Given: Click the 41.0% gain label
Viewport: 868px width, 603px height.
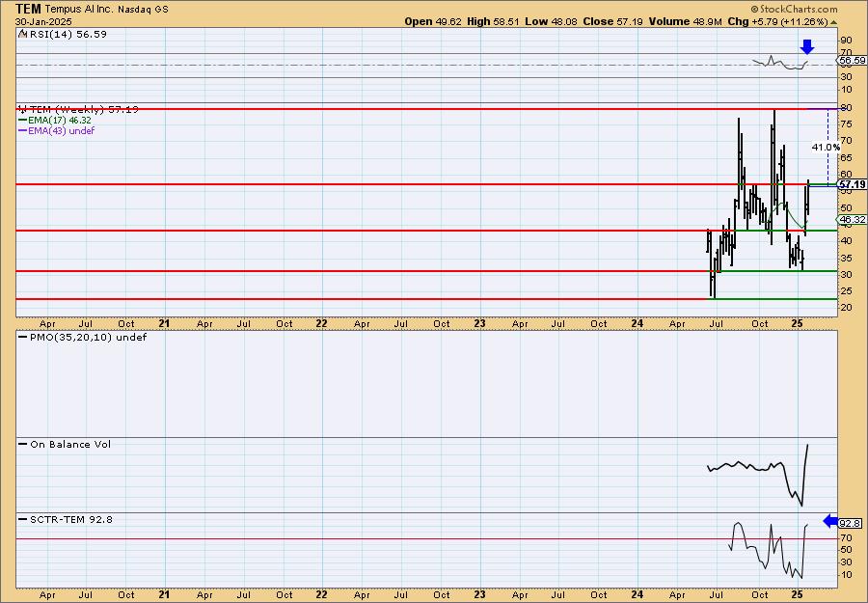Looking at the screenshot, I should [826, 148].
